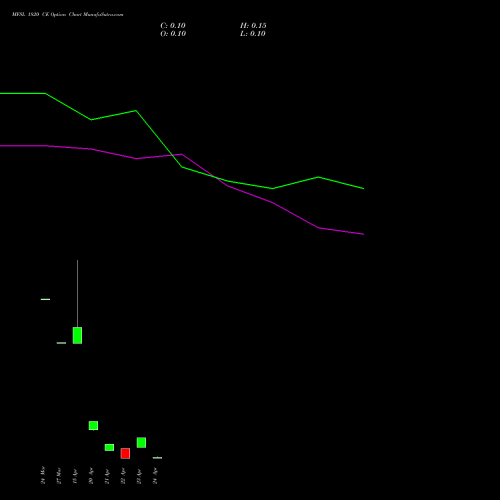Image resolution: width=500 pixels, height=500 pixels.
Task: Click the chart title text at top left
Action: [68, 15]
